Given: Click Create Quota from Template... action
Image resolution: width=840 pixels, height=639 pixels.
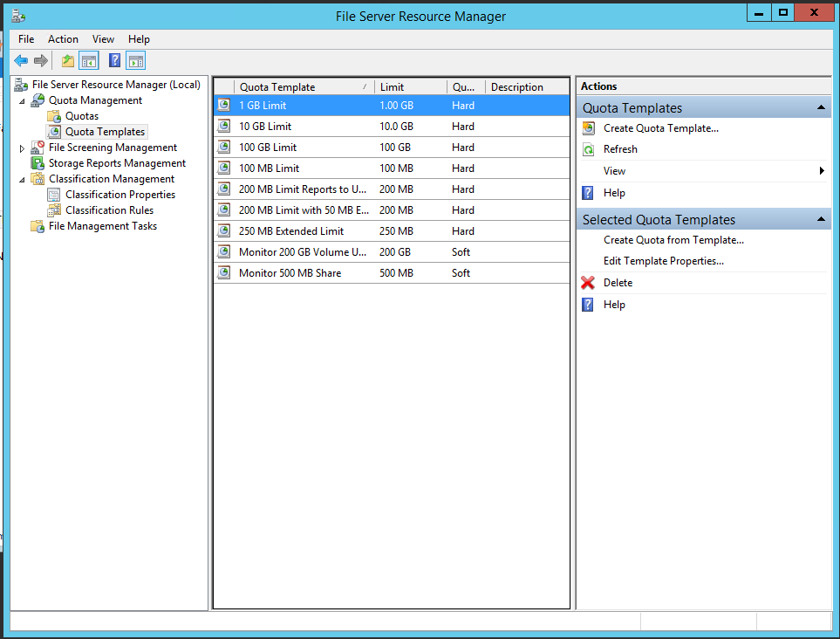Looking at the screenshot, I should click(x=673, y=240).
